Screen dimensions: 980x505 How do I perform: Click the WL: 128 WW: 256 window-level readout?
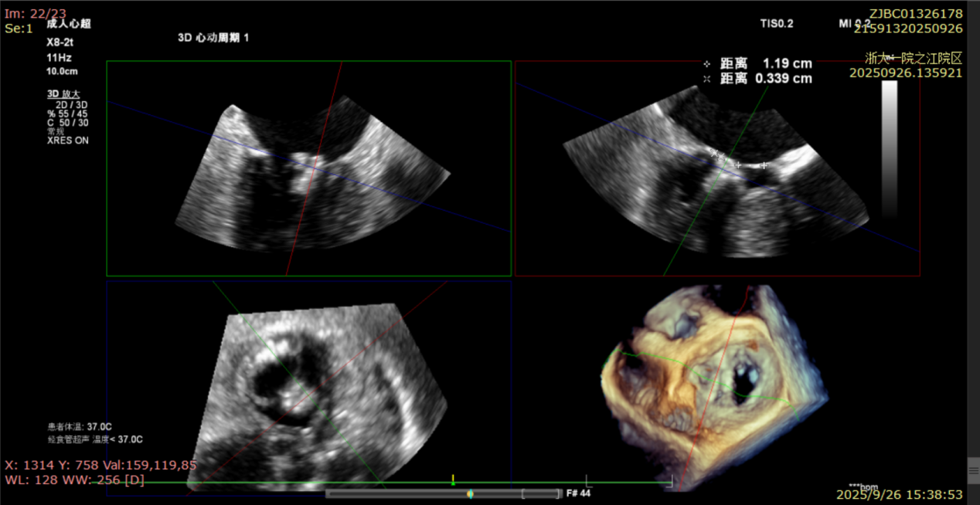74,480
